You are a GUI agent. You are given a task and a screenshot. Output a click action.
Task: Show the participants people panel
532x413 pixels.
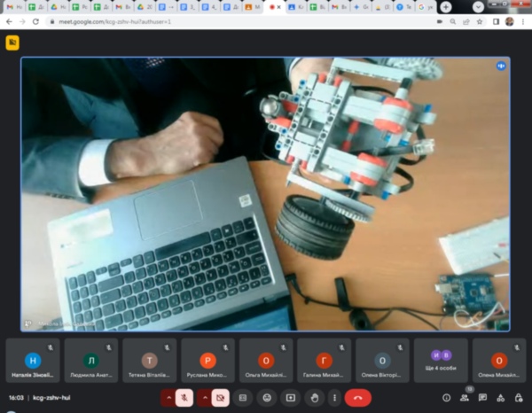coord(465,398)
